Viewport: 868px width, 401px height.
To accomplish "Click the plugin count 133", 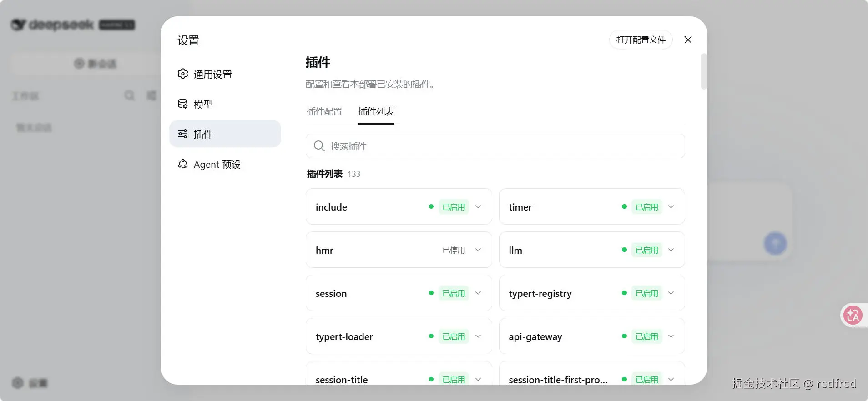I will (354, 174).
